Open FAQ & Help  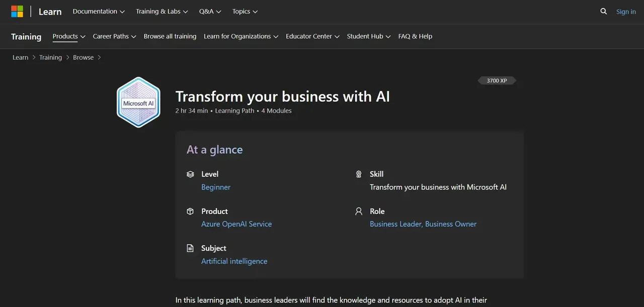point(415,36)
